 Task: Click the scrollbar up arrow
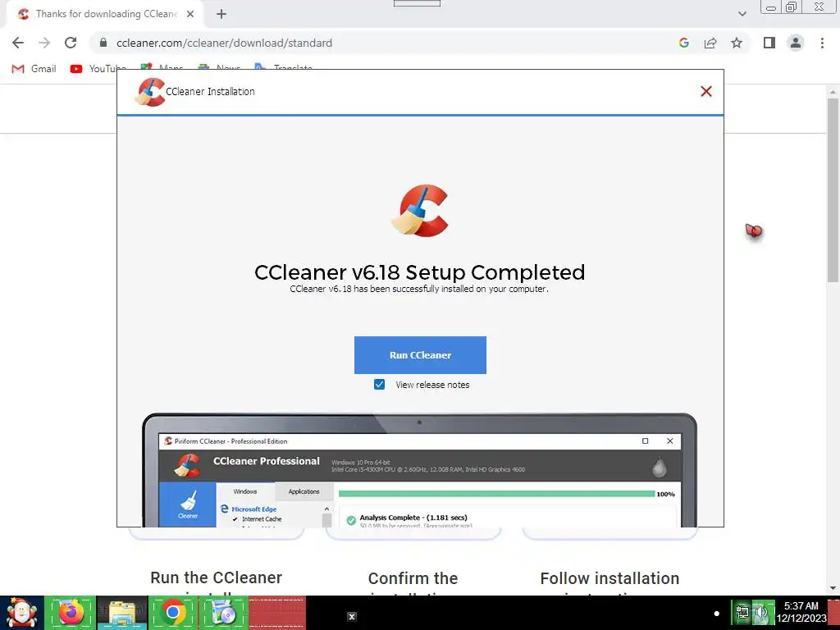[x=833, y=92]
